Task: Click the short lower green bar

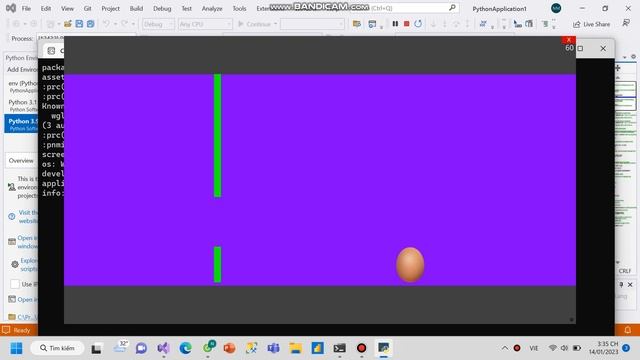Action: [218, 264]
